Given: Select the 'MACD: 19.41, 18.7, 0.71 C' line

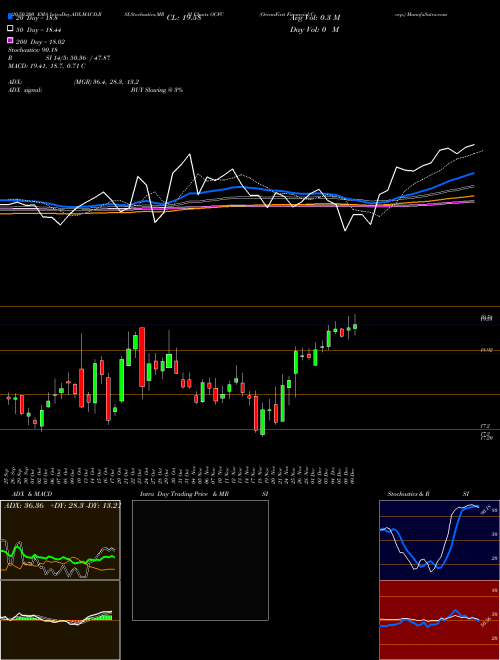Looking at the screenshot, I should [47, 66].
